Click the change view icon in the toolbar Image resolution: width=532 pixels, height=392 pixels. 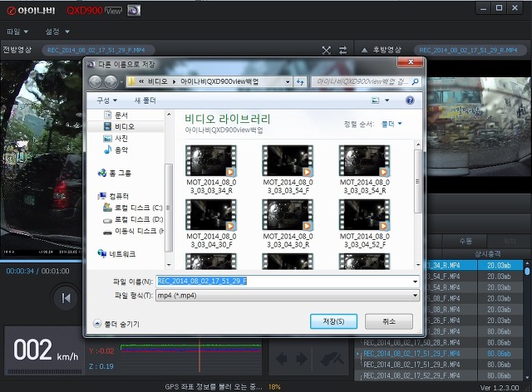tap(375, 100)
